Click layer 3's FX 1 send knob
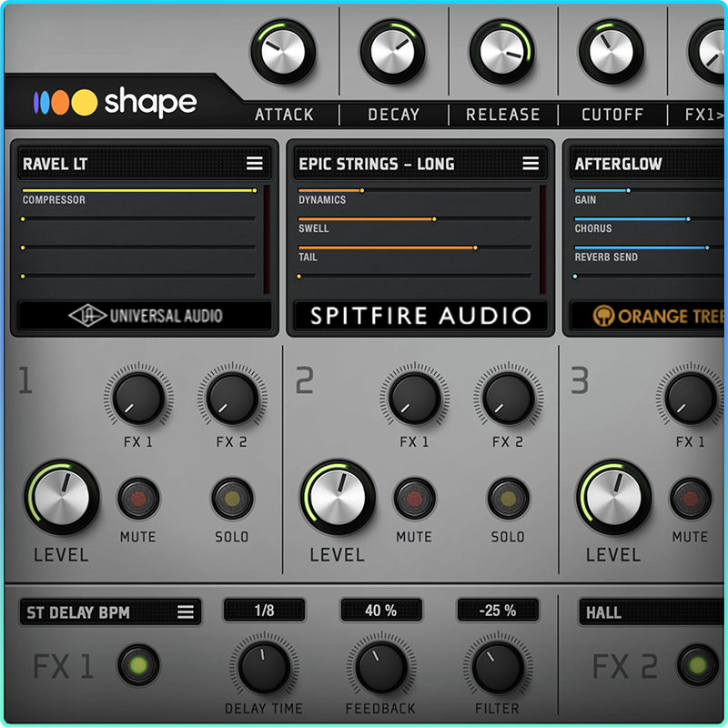This screenshot has height=728, width=728. click(691, 399)
